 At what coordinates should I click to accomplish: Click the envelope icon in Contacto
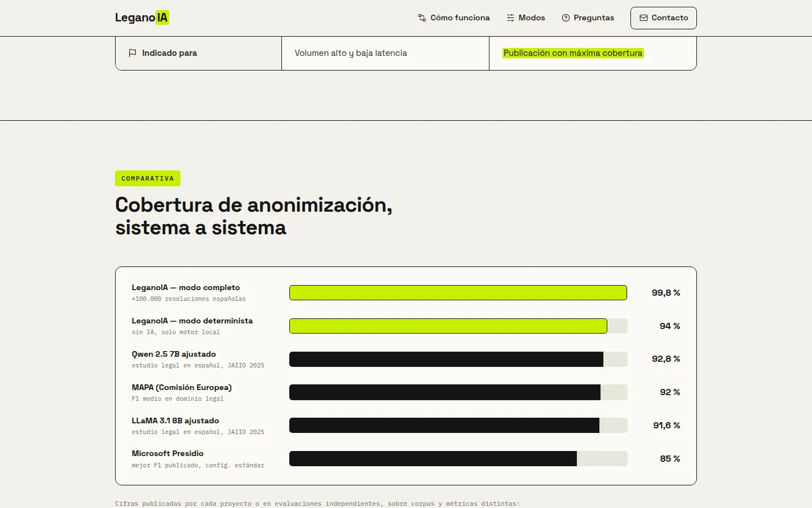tap(643, 18)
